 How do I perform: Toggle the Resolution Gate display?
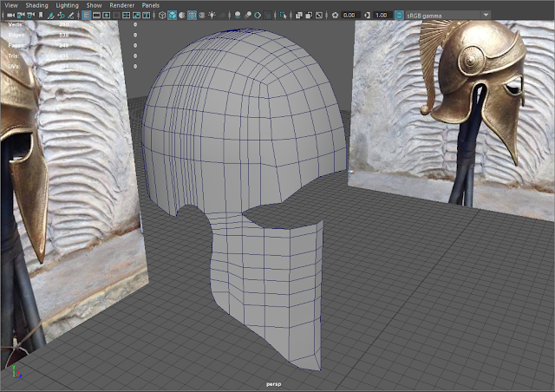[x=106, y=16]
